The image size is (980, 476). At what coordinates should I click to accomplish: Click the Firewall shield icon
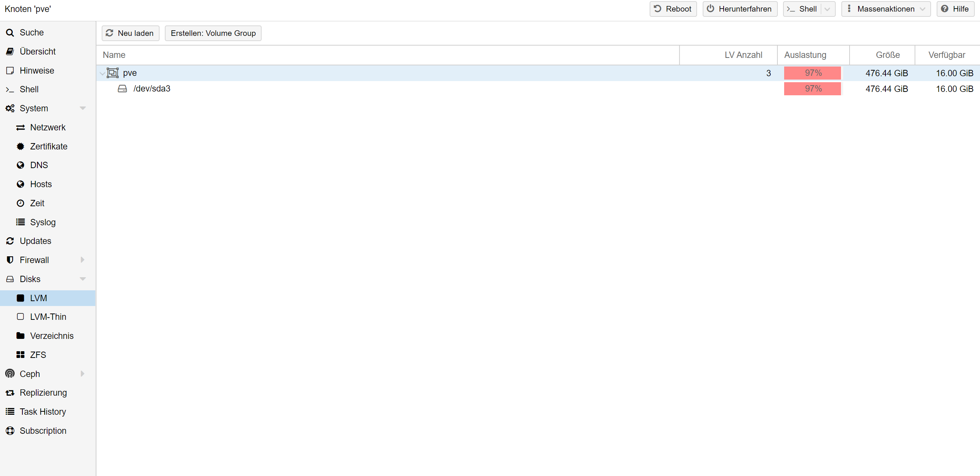tap(10, 260)
